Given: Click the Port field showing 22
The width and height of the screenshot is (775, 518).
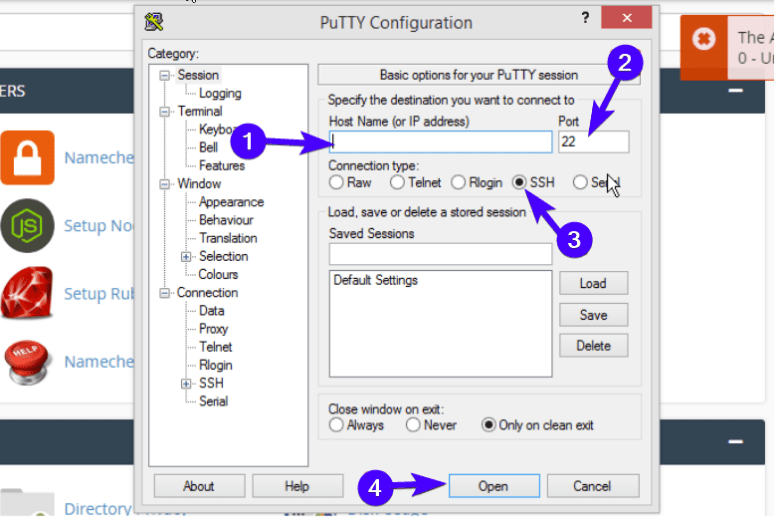Looking at the screenshot, I should (593, 142).
